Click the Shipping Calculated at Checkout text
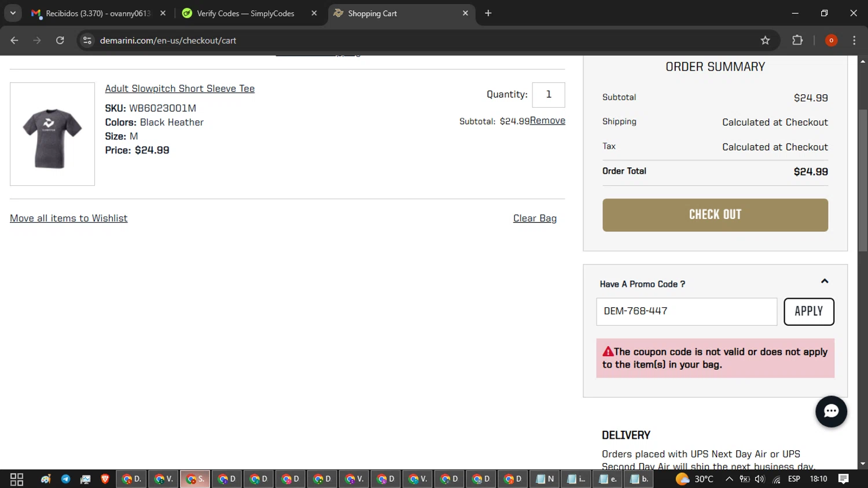Image resolution: width=868 pixels, height=488 pixels. point(775,123)
